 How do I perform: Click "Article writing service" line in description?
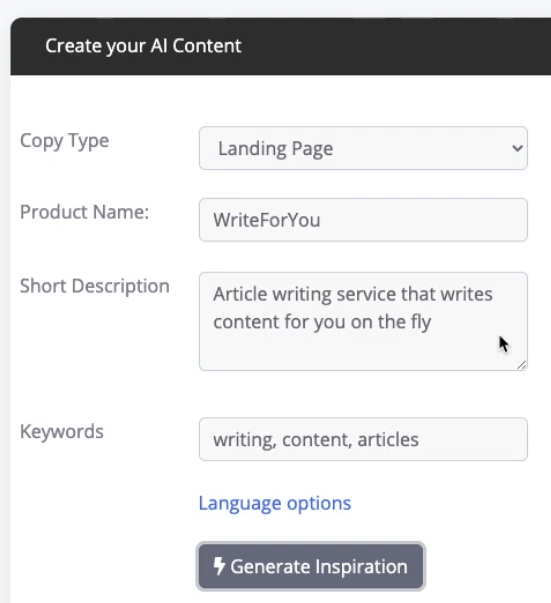click(353, 294)
